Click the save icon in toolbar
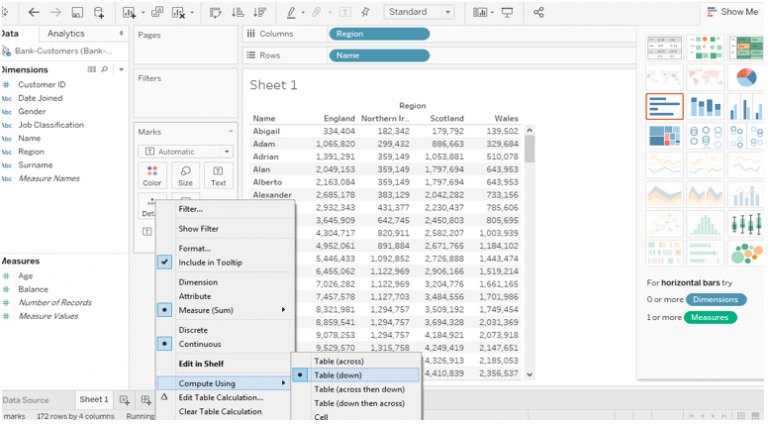The width and height of the screenshot is (768, 424). click(x=77, y=12)
